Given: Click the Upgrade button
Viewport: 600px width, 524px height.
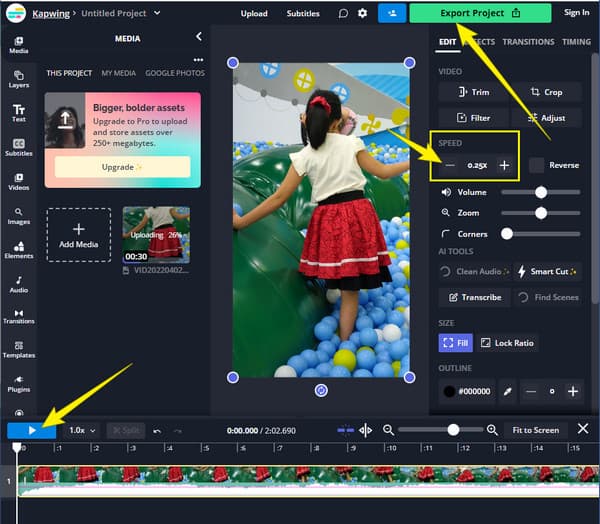Looking at the screenshot, I should pos(122,167).
